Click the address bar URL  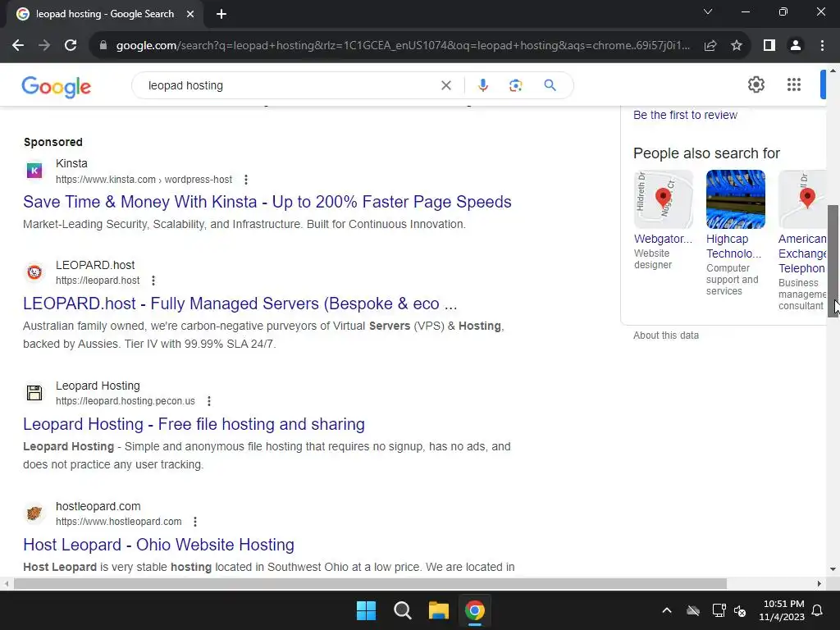[403, 46]
